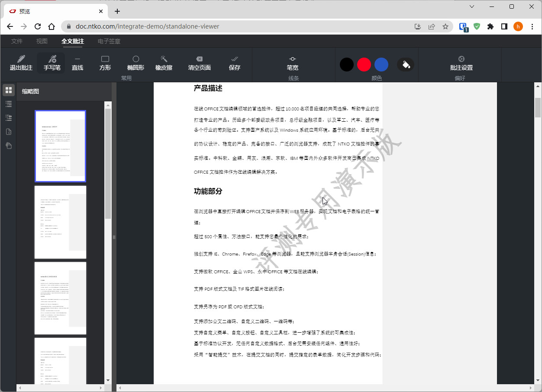Viewport: 542px width, 392px height.
Task: Open the 电子签章 menu
Action: coord(109,41)
